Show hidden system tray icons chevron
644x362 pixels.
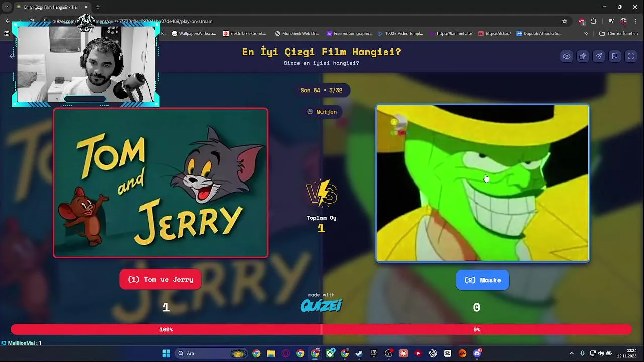(571, 353)
